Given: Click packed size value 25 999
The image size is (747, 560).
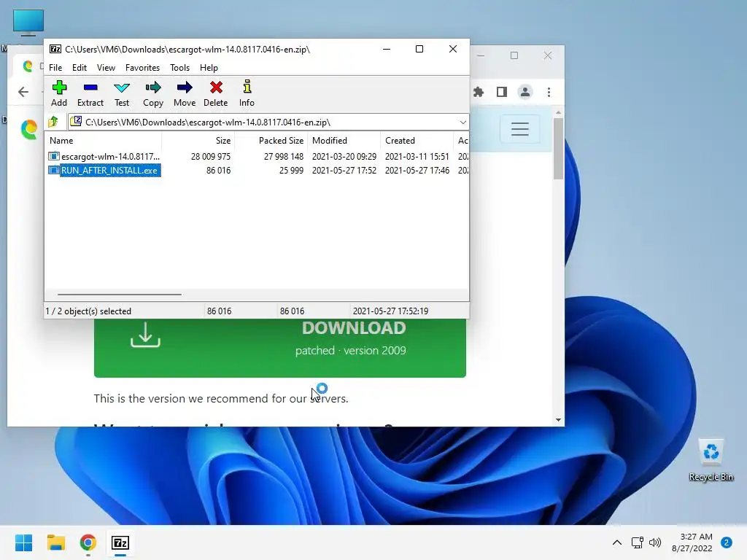Looking at the screenshot, I should [291, 170].
